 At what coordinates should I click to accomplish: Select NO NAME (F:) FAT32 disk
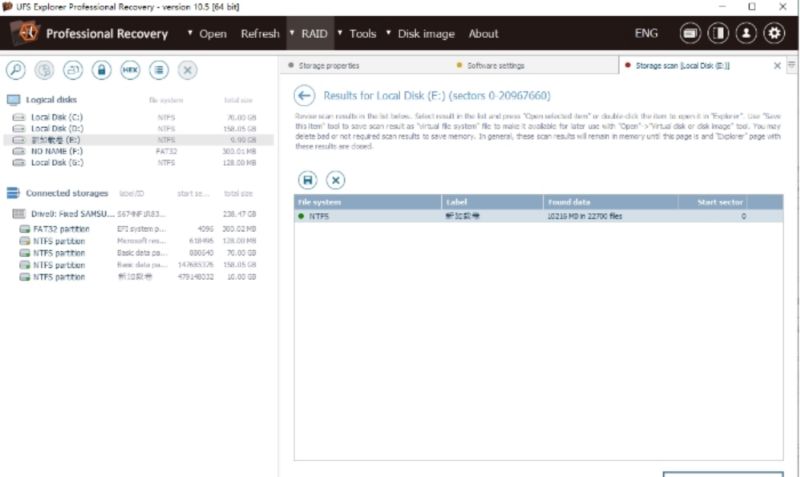138,151
